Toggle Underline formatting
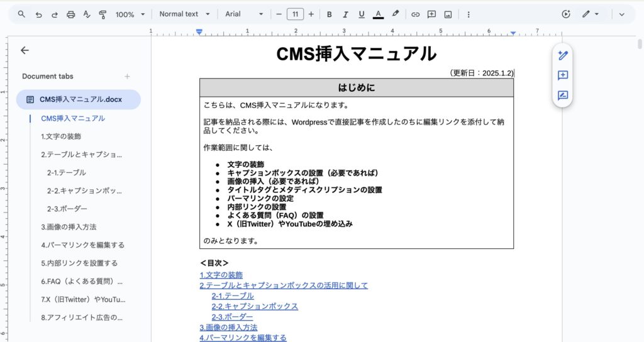644x342 pixels. click(361, 14)
